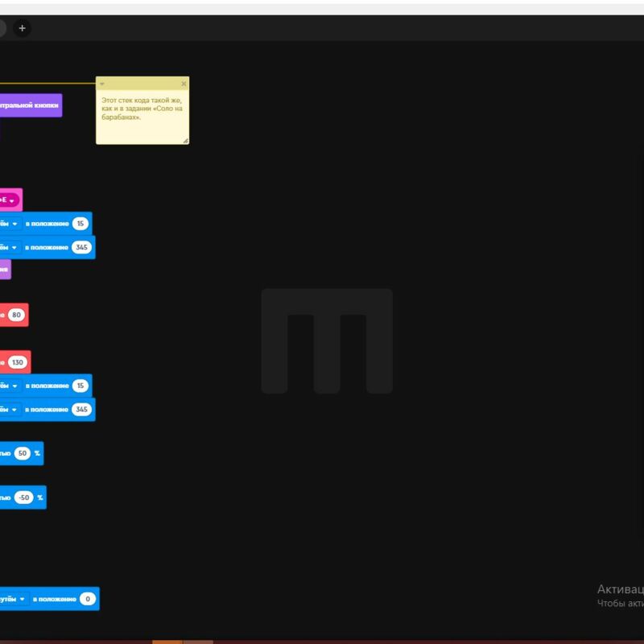Click the position value 0 in bottom block

pos(88,599)
